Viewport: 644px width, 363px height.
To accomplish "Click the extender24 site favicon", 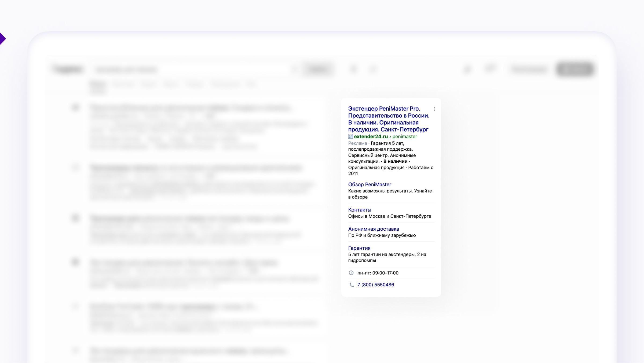I will (x=350, y=136).
